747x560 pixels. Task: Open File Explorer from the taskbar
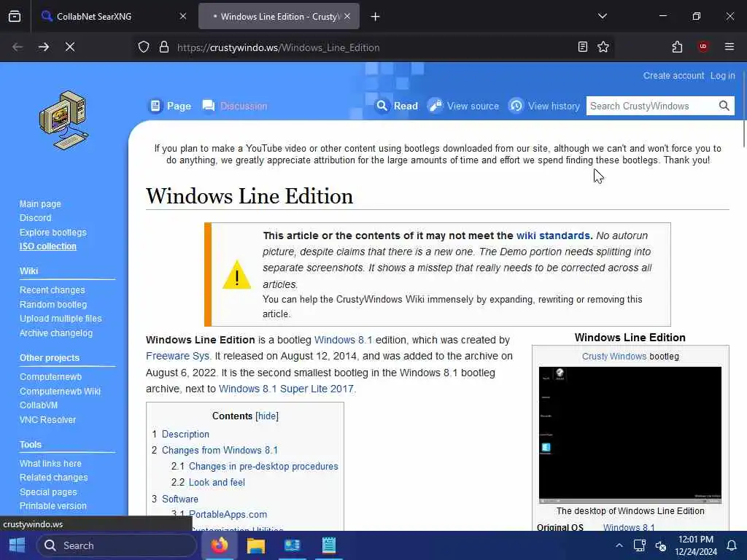tap(256, 545)
